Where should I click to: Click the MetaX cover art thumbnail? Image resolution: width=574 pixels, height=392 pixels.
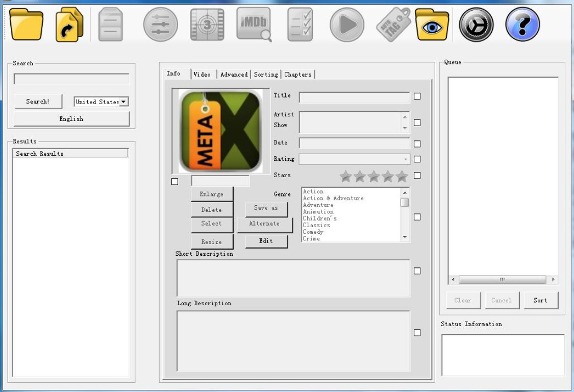(x=220, y=131)
